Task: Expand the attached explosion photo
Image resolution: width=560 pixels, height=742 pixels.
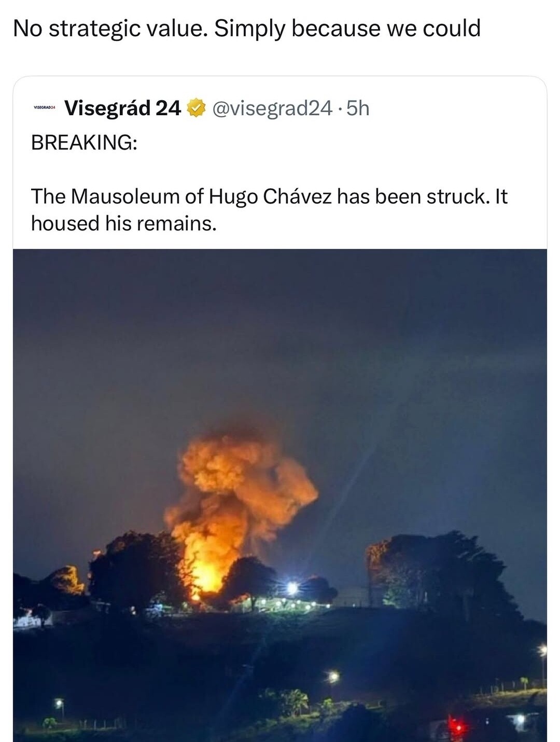Action: click(x=280, y=493)
